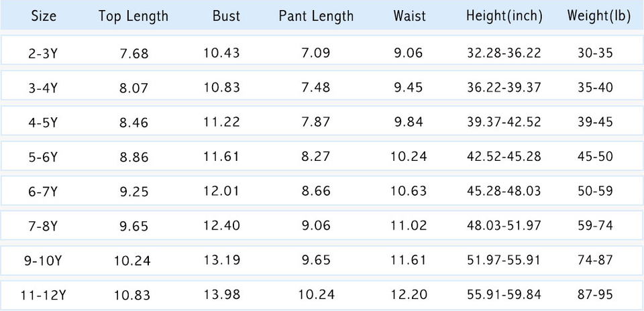This screenshot has height=311, width=644.
Task: Click weight range 74-87
Action: 595,260
